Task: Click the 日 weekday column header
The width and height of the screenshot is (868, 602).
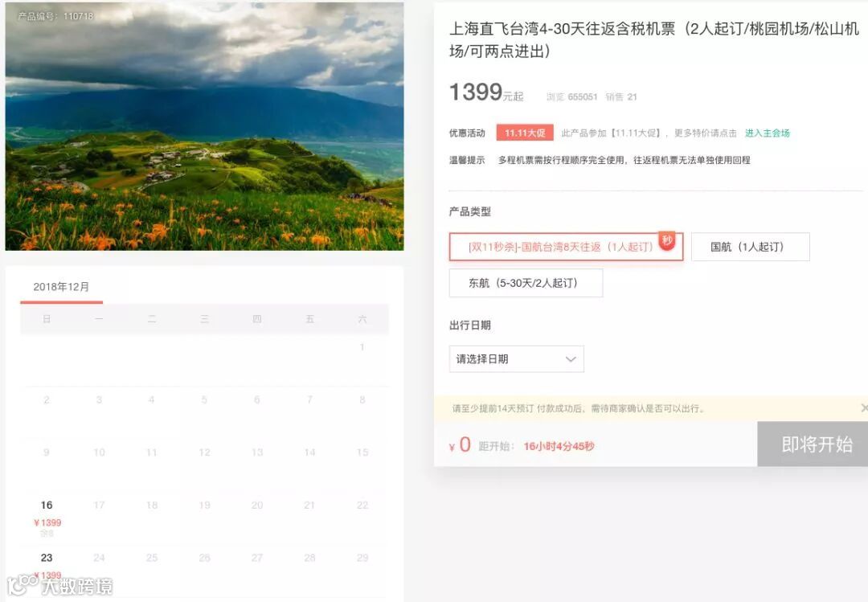Action: (x=47, y=319)
